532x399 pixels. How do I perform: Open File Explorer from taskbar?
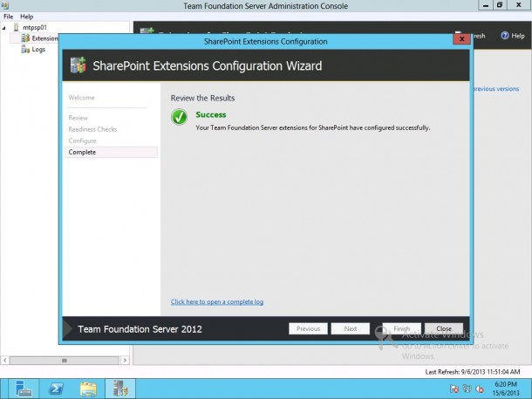pyautogui.click(x=88, y=389)
